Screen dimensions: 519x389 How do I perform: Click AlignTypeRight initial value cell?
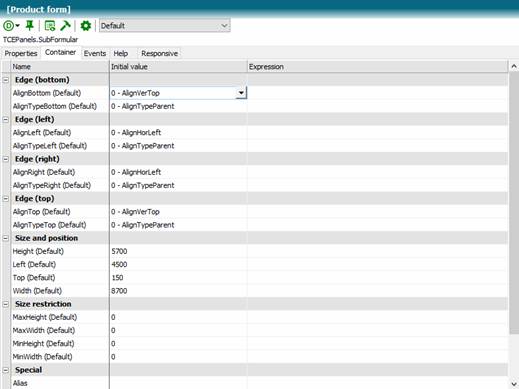pyautogui.click(x=178, y=185)
